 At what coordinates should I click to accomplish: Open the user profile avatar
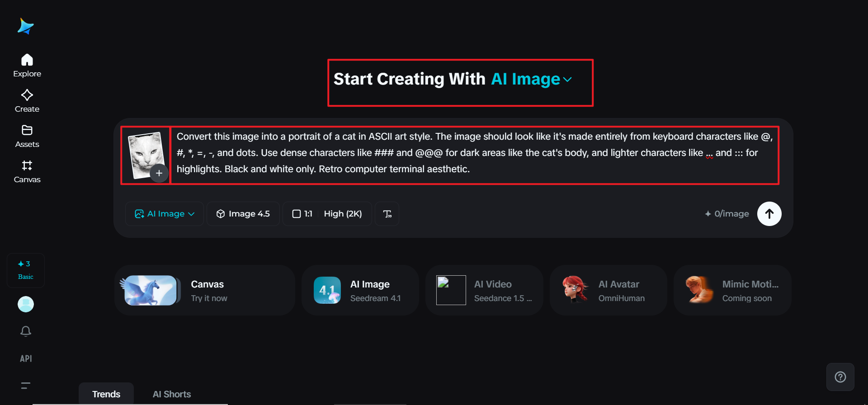point(26,304)
